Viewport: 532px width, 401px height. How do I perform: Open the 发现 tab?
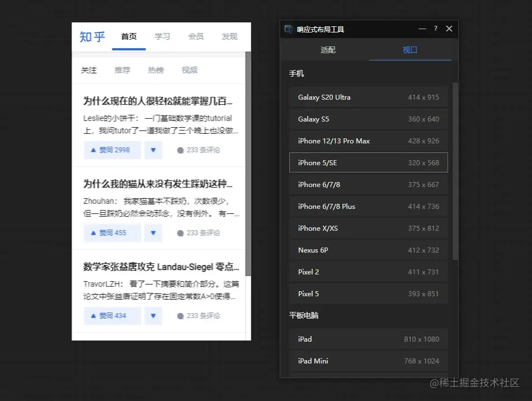[229, 36]
